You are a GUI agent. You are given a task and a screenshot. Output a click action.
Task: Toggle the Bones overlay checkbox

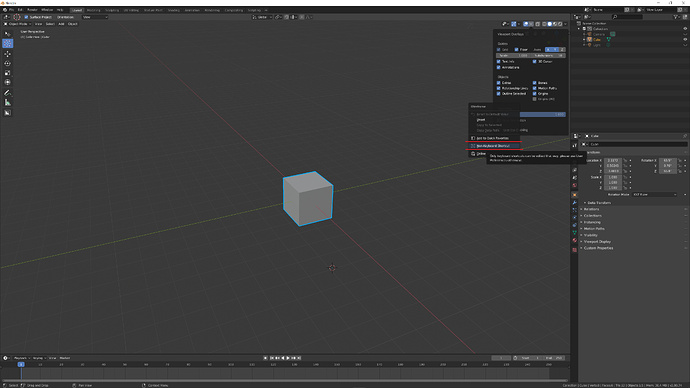coord(535,83)
